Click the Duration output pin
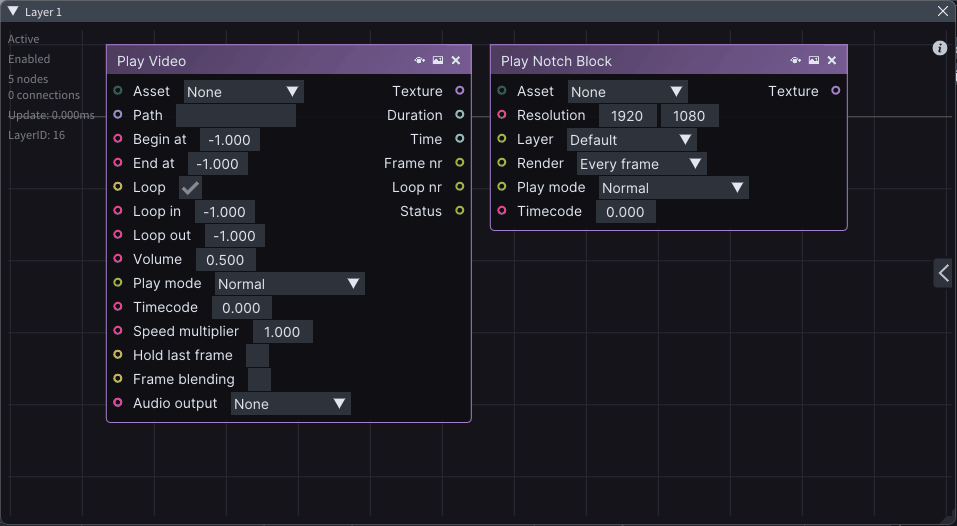Viewport: 957px width, 526px height. (x=460, y=115)
